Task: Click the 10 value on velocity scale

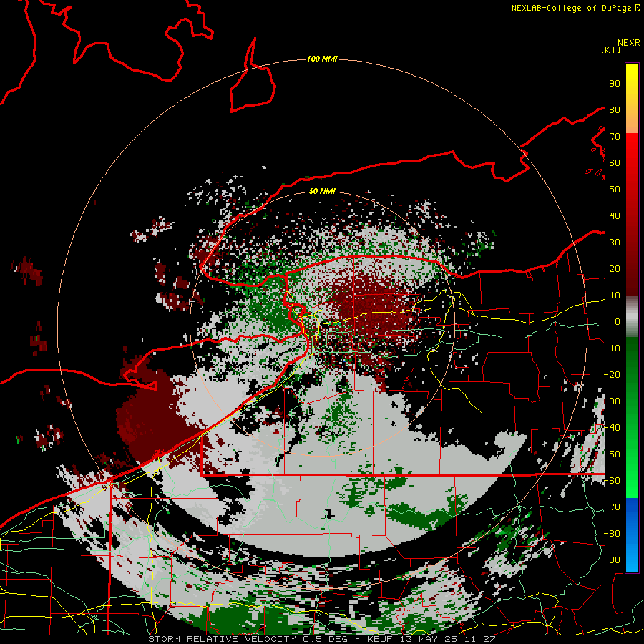Action: pyautogui.click(x=615, y=296)
